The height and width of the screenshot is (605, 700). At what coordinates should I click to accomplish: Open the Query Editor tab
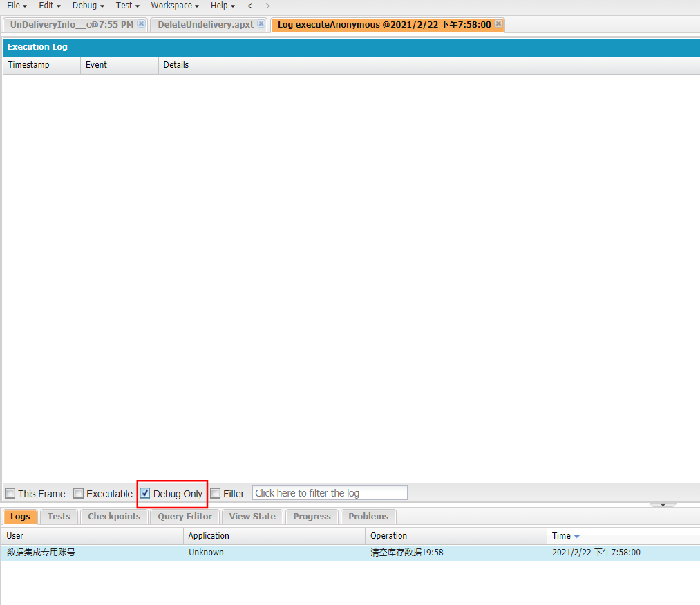[x=185, y=517]
